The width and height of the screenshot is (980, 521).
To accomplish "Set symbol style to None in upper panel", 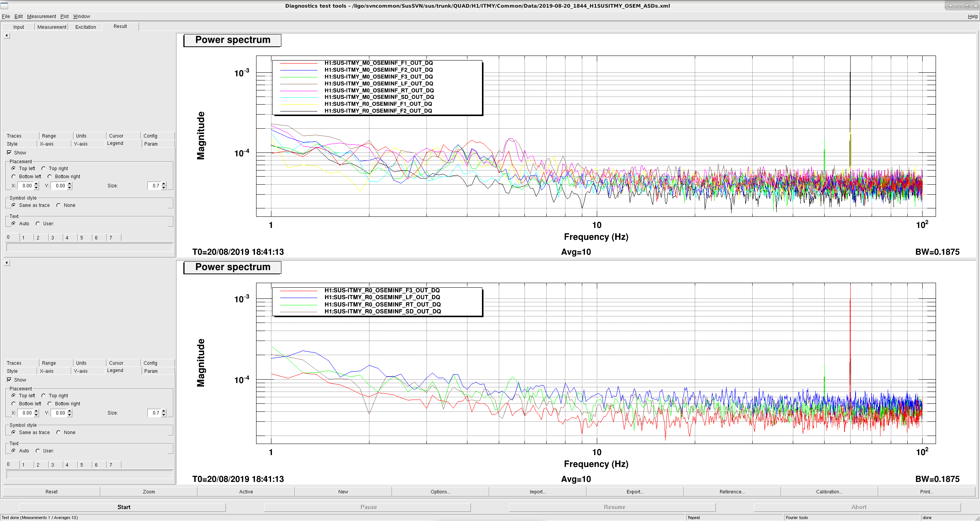I will 59,205.
